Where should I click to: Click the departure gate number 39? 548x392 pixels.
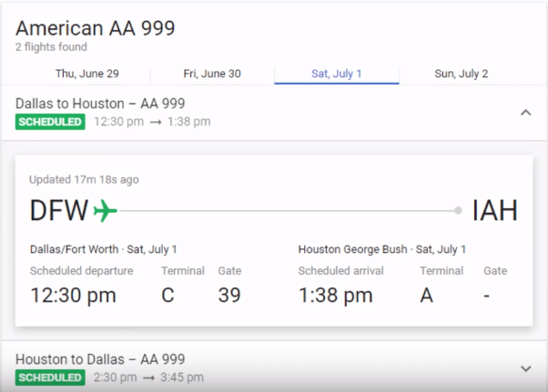pyautogui.click(x=229, y=295)
